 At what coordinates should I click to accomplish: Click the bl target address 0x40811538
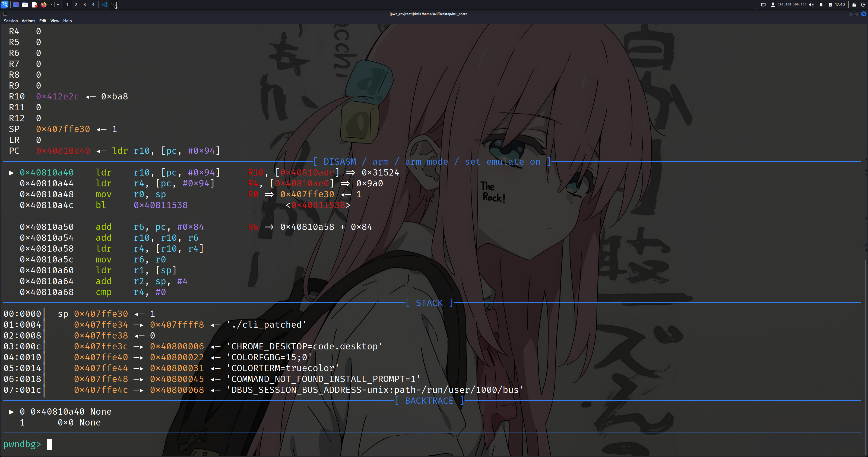tap(161, 205)
